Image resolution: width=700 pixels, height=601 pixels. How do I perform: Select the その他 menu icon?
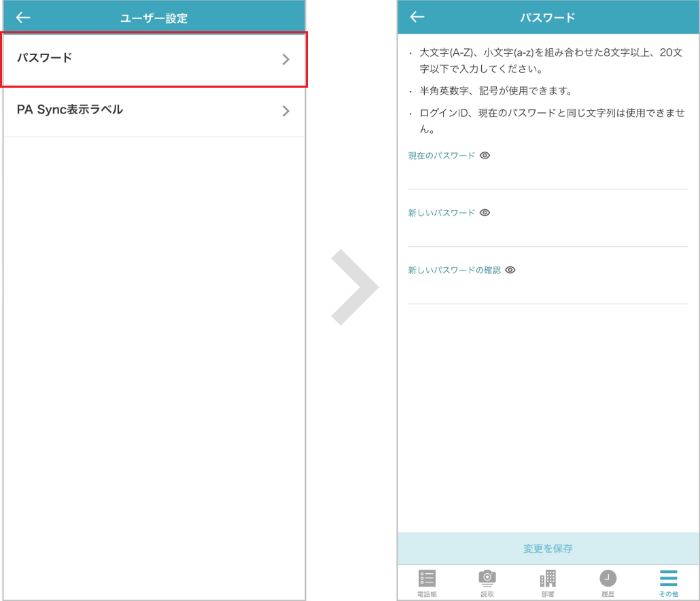(668, 578)
